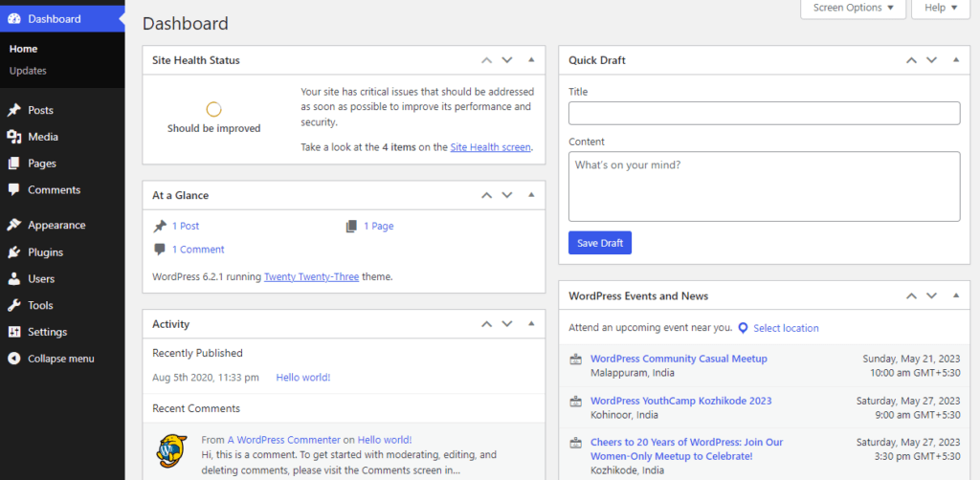Click the Save Draft button
The height and width of the screenshot is (480, 980).
click(600, 243)
